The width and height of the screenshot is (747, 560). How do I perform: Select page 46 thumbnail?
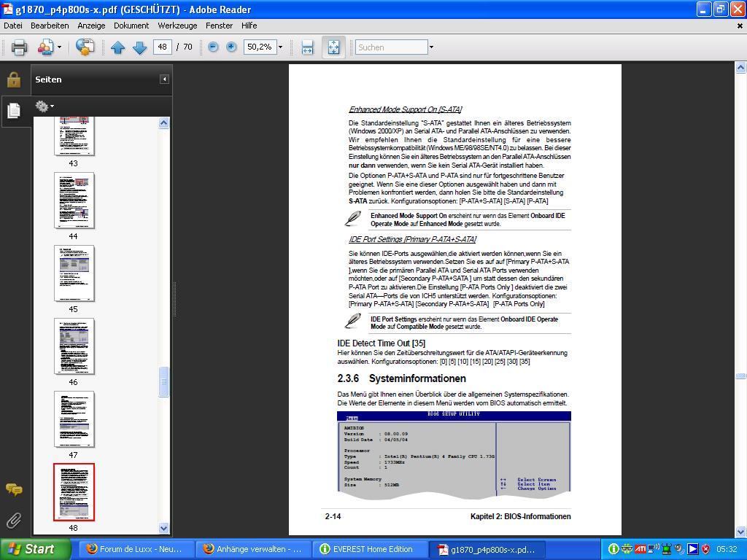(74, 346)
